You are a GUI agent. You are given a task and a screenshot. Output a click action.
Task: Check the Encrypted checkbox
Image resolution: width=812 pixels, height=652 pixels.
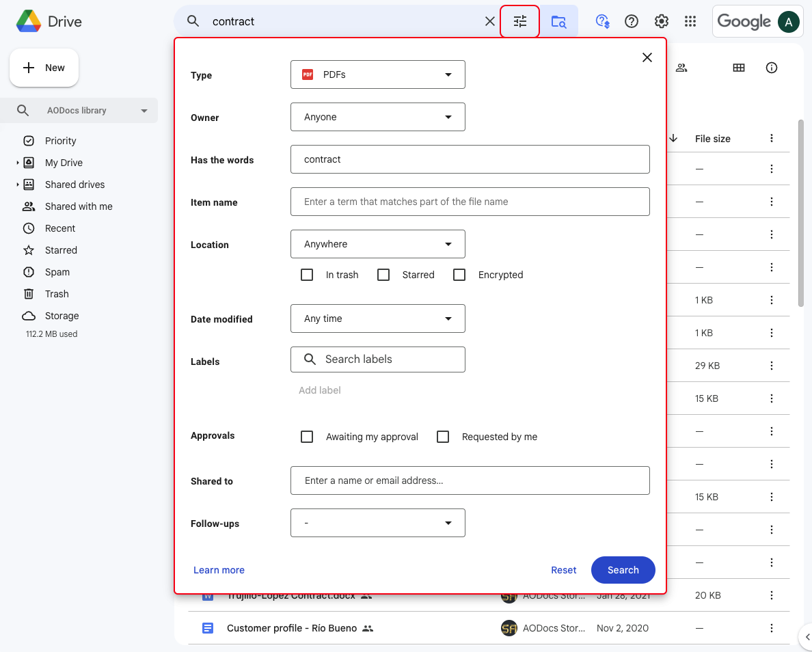point(459,275)
